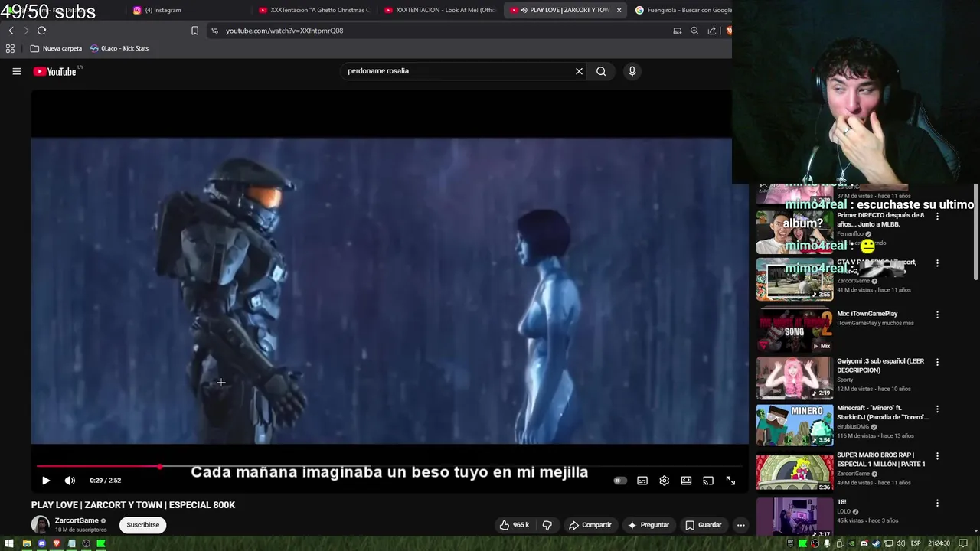
Task: Switch to XXXTENTACION Look At Me tab
Action: point(439,10)
